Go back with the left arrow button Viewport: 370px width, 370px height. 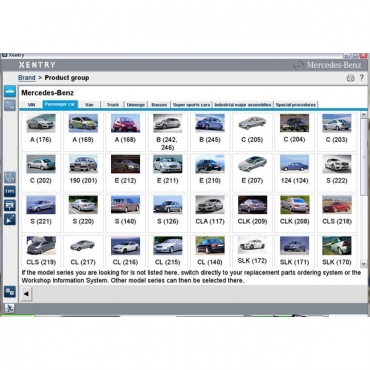click(26, 294)
